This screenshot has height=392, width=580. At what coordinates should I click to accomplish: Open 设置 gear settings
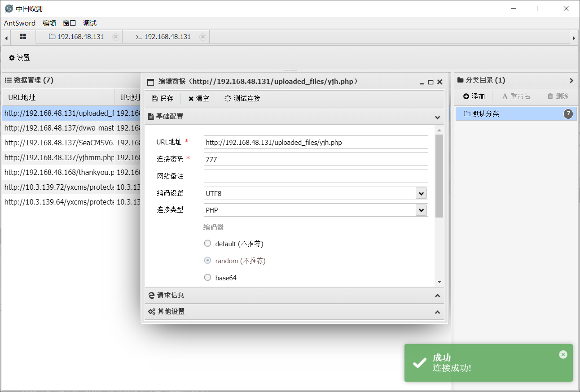[x=19, y=57]
